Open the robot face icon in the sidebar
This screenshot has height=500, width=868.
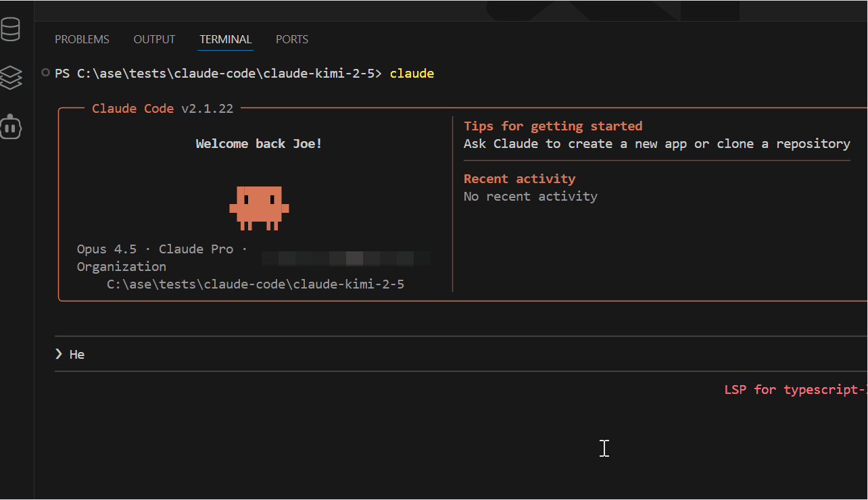11,126
